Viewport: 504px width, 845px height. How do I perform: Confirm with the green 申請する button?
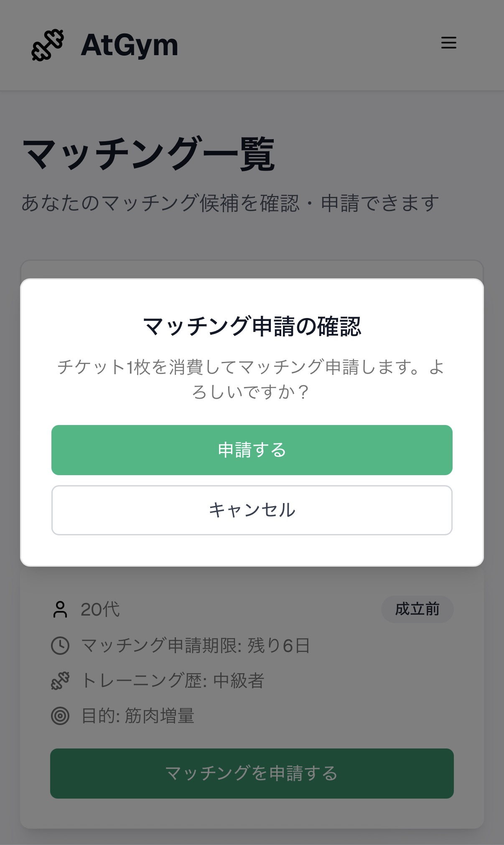[x=252, y=450]
